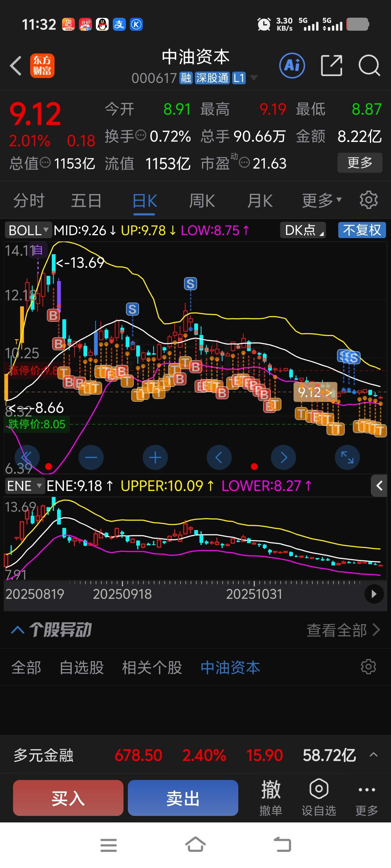Tap L1 level badge

[239, 78]
